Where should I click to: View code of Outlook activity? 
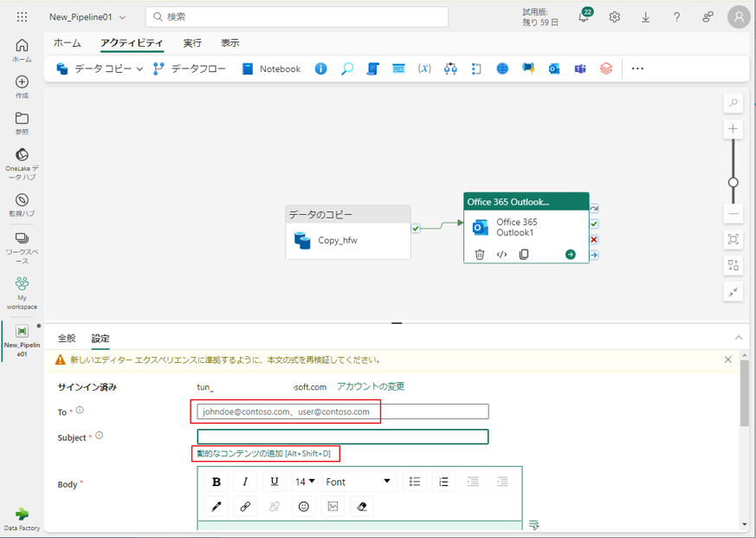pyautogui.click(x=501, y=255)
